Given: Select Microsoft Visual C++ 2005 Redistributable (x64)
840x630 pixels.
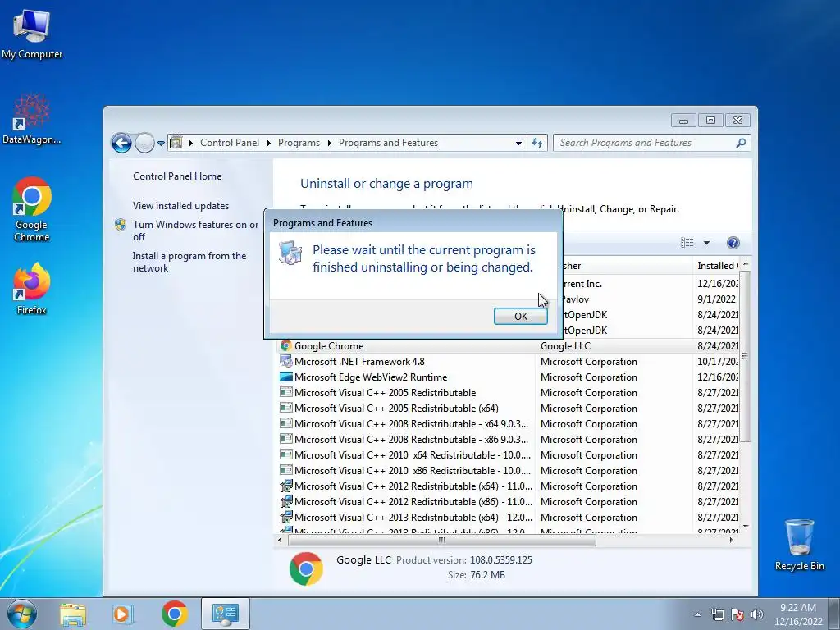Looking at the screenshot, I should point(508,409).
